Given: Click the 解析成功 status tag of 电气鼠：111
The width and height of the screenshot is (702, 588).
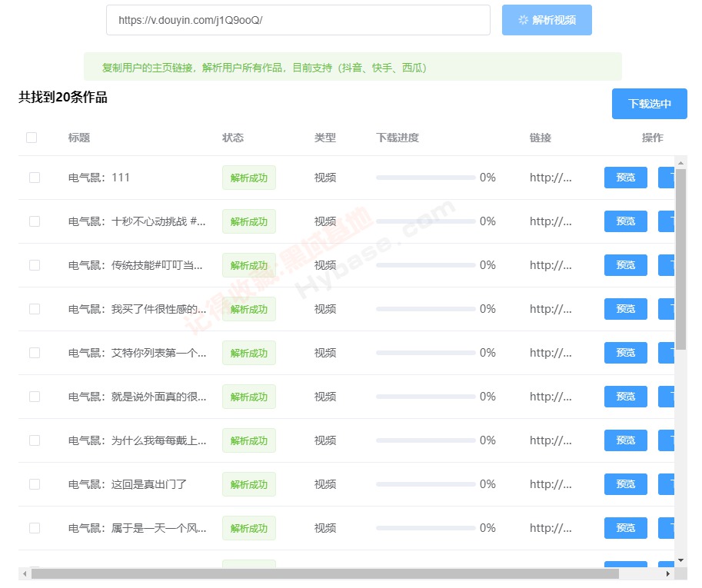Looking at the screenshot, I should (249, 178).
